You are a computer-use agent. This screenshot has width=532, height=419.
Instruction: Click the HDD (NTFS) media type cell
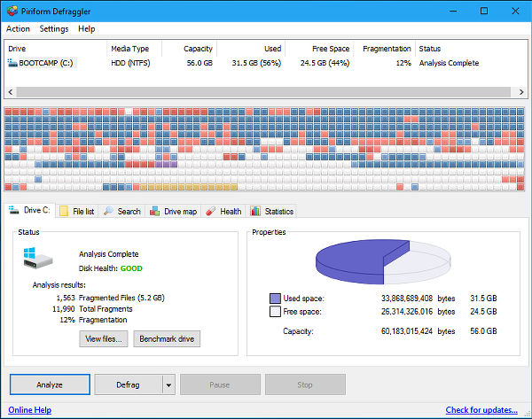click(130, 63)
